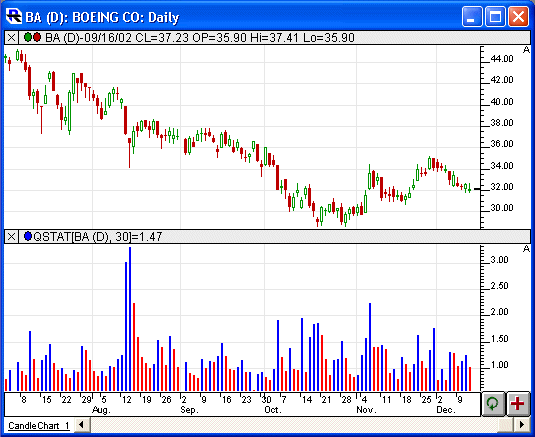Click the Nov. month label on the time axis

point(366,410)
